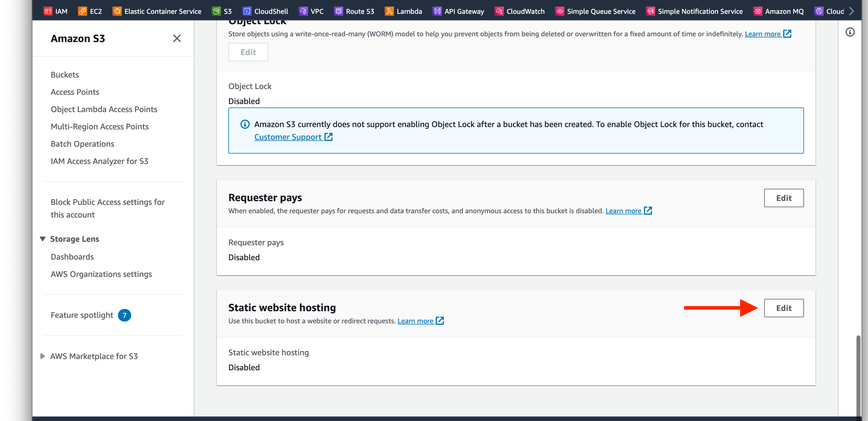This screenshot has width=868, height=421.
Task: Open Customer Support link
Action: tap(288, 137)
